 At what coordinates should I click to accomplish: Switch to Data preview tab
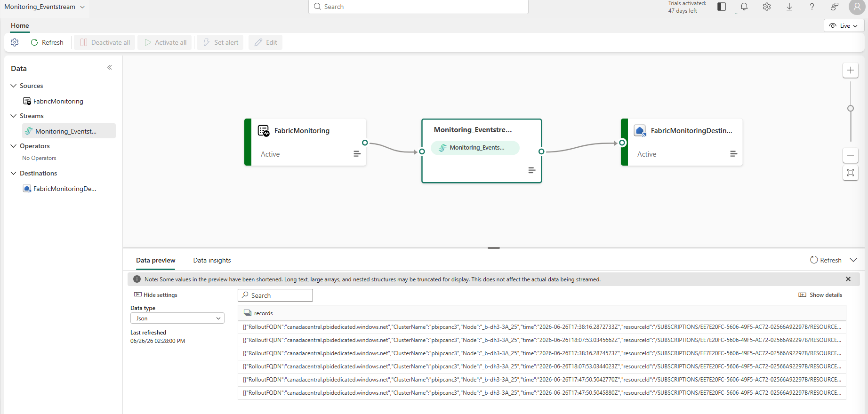[x=155, y=260]
